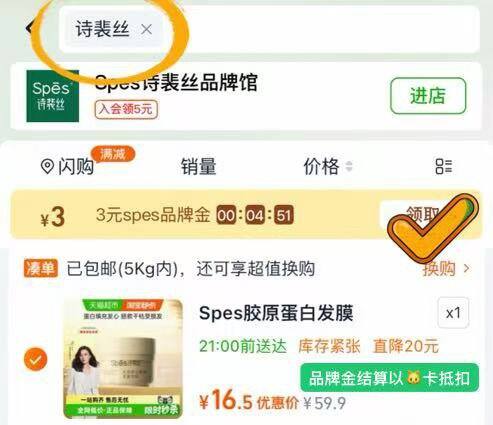The image size is (493, 425).
Task: Click the search input field
Action: tap(269, 29)
